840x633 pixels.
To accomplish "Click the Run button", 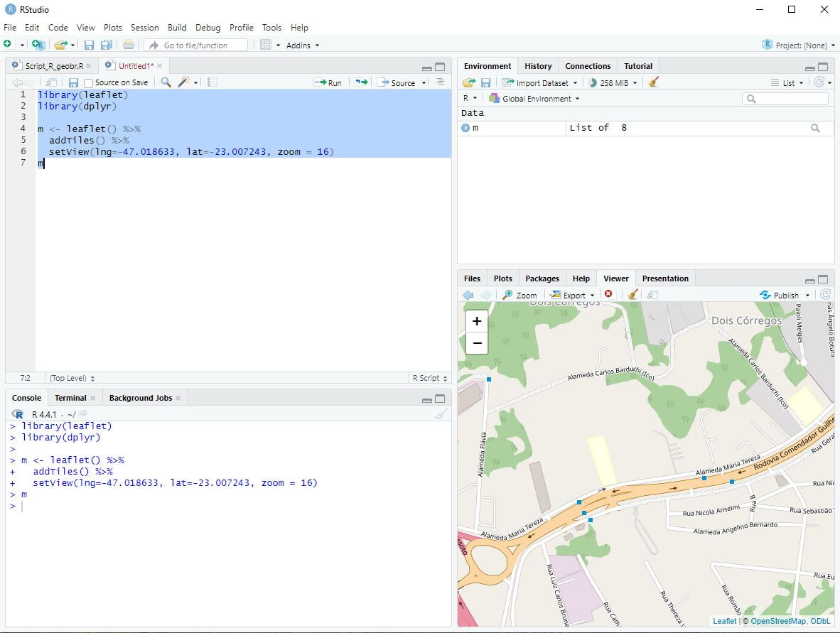I will click(328, 83).
